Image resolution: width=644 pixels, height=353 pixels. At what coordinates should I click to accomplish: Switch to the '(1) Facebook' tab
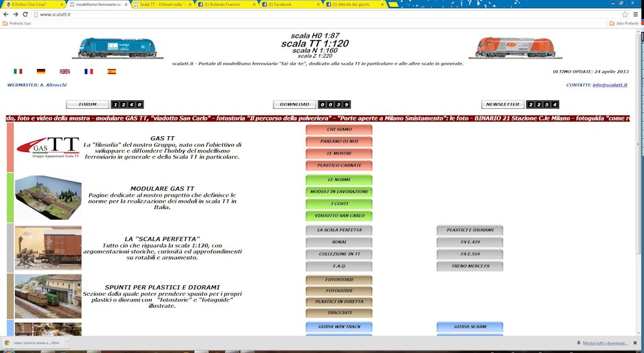290,4
